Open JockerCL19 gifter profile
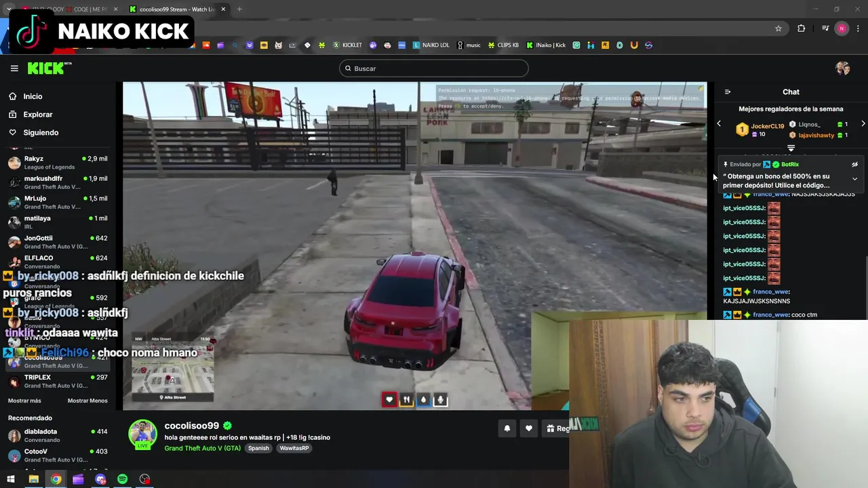Screen dimensions: 868x488 (768, 126)
